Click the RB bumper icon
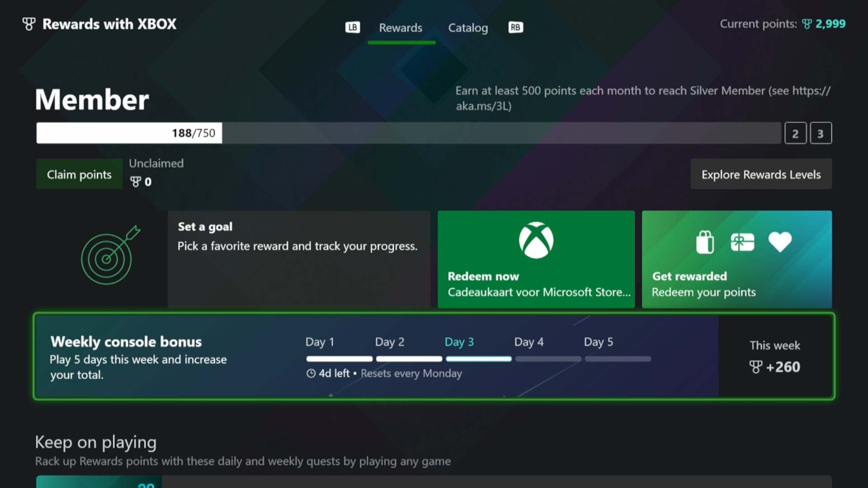Screen dimensions: 868x488 [x=516, y=28]
